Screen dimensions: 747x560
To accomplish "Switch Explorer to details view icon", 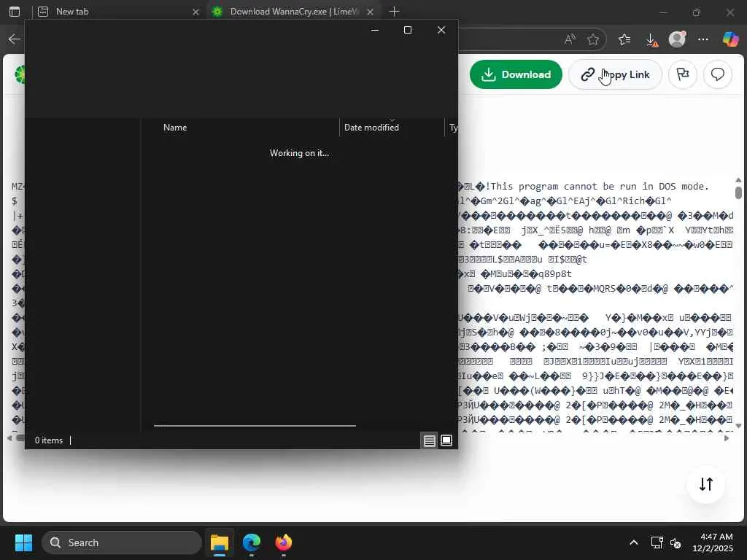I will 429,440.
